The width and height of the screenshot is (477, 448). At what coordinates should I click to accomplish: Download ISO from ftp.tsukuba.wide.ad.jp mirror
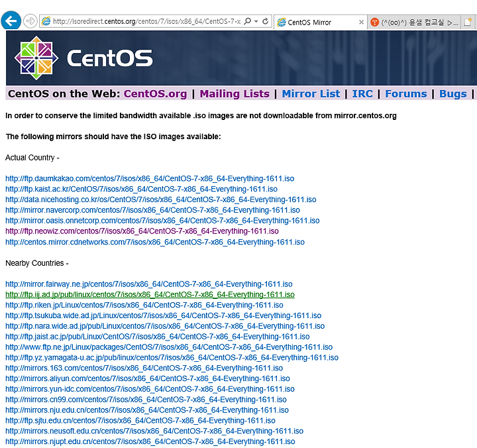(x=164, y=315)
